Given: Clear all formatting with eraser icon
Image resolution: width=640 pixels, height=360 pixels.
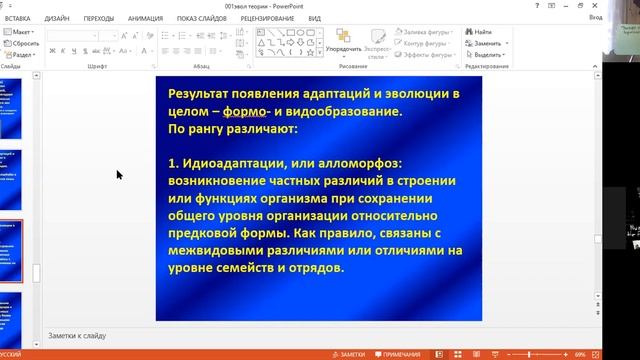Looking at the screenshot, I should (150, 36).
